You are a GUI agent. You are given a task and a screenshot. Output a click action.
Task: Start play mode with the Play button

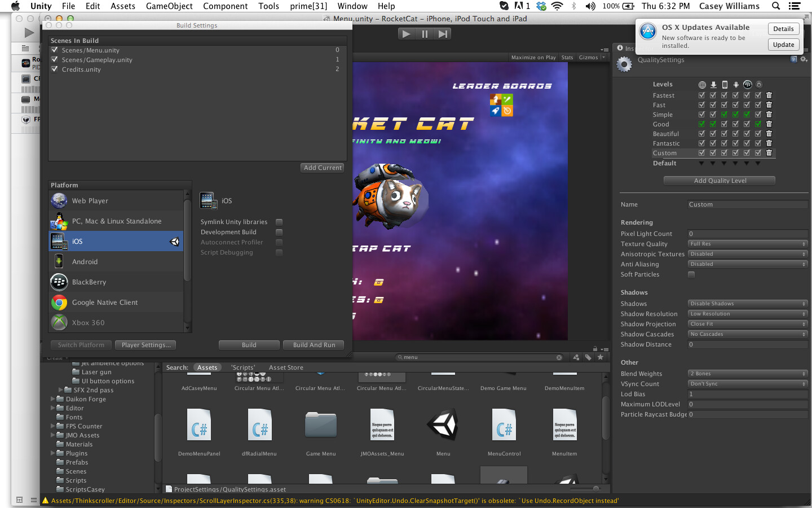click(x=406, y=34)
